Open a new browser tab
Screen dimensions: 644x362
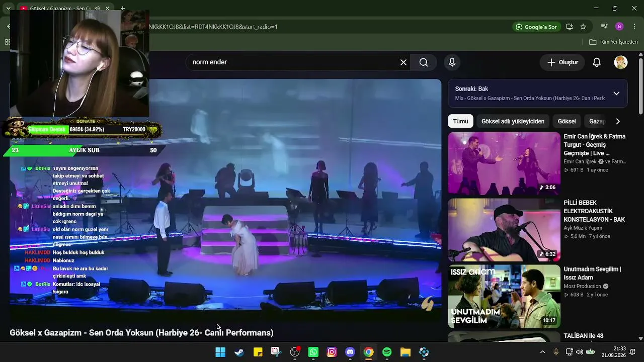pos(123,9)
